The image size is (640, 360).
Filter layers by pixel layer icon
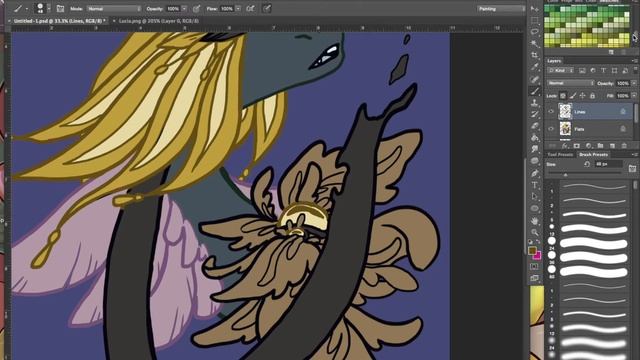point(582,71)
